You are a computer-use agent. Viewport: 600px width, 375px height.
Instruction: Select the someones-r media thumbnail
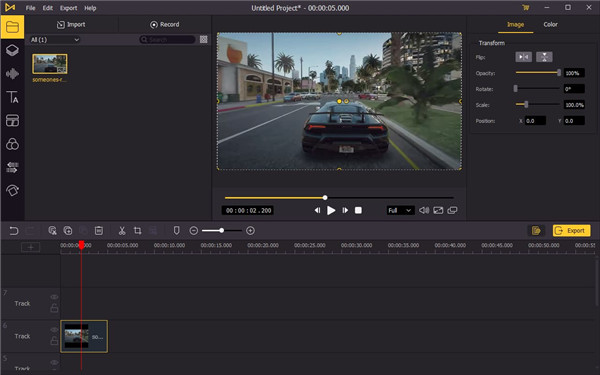click(50, 64)
